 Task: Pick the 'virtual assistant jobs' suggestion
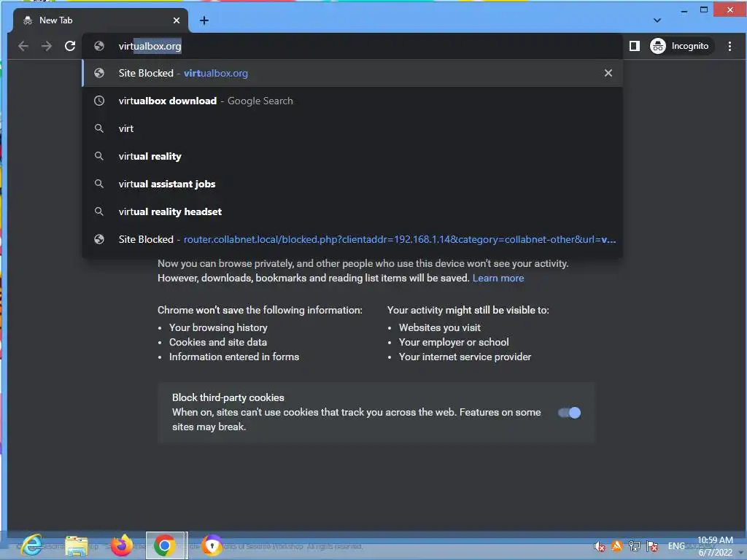click(352, 184)
